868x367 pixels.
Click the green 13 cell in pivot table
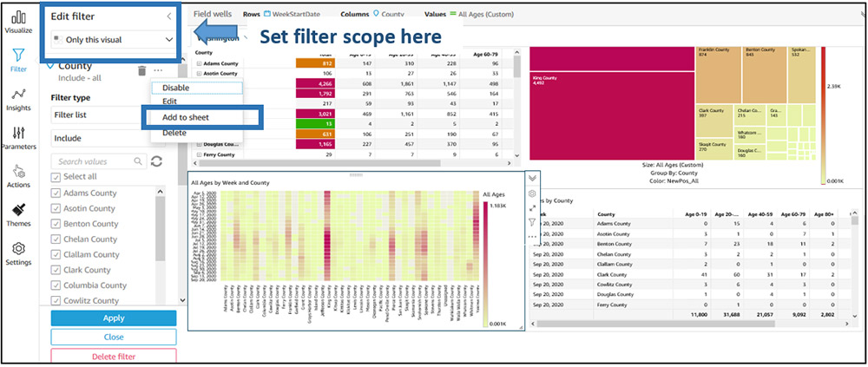[317, 124]
